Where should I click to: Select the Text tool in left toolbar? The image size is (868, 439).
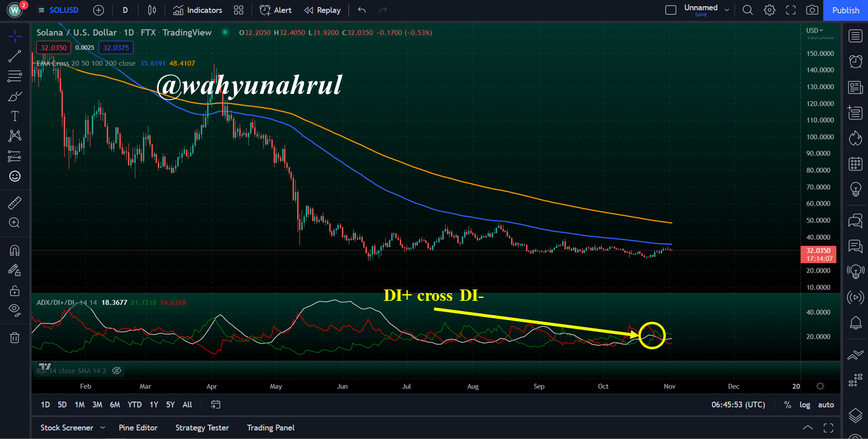coord(15,116)
